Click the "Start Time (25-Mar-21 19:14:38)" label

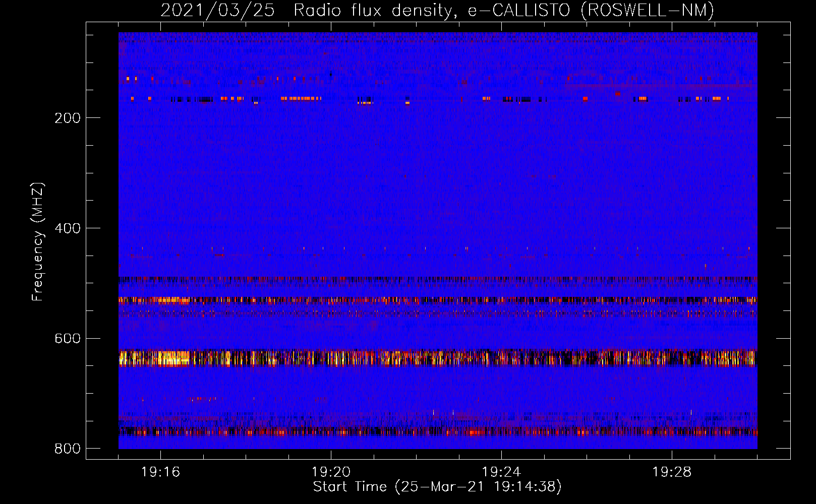437,487
